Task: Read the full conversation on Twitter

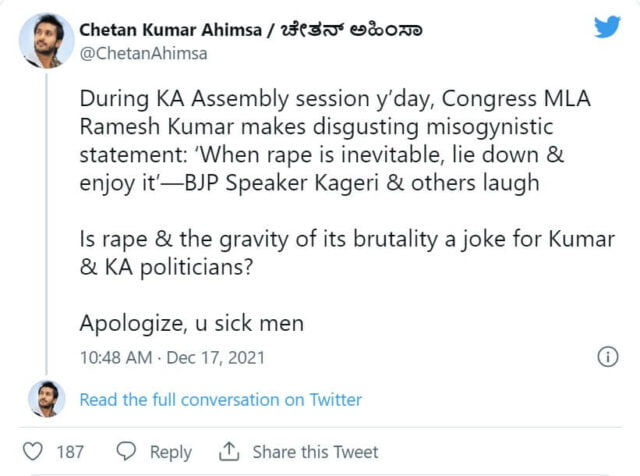Action: (x=220, y=399)
